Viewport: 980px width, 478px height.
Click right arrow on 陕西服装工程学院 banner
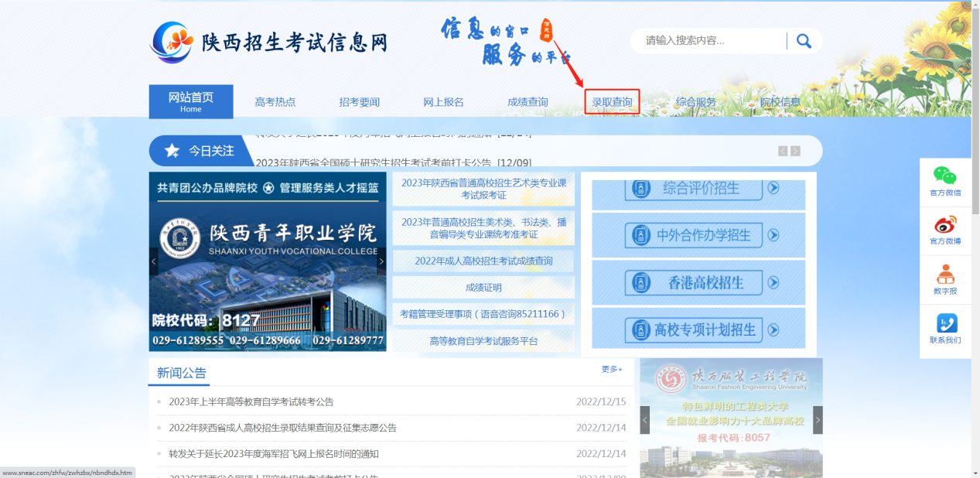818,420
